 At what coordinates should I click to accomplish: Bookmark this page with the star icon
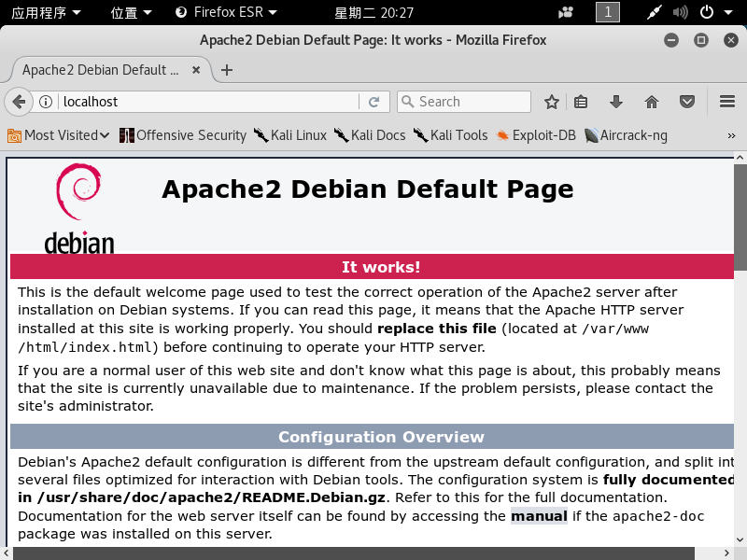tap(552, 102)
